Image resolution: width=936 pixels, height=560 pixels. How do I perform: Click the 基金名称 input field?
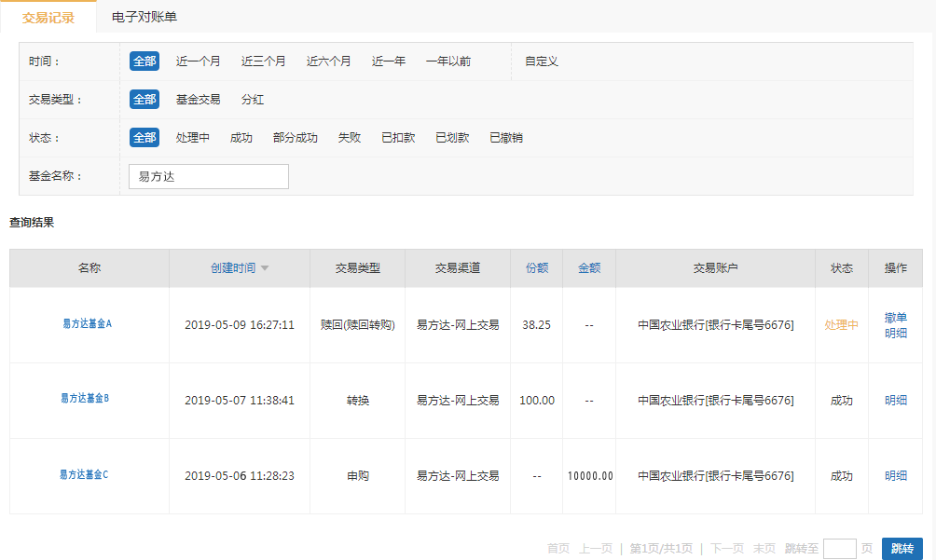[209, 176]
